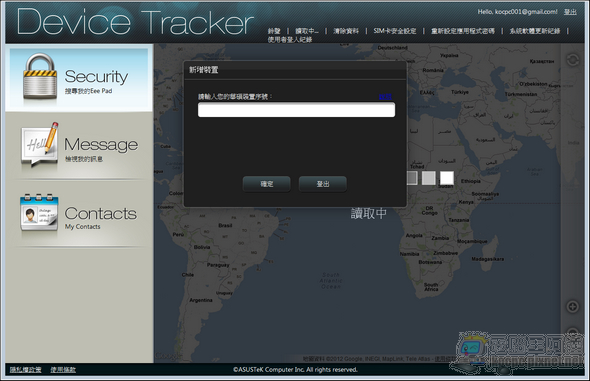
Task: Select the SIM卡安全設定 menu item
Action: tap(395, 31)
